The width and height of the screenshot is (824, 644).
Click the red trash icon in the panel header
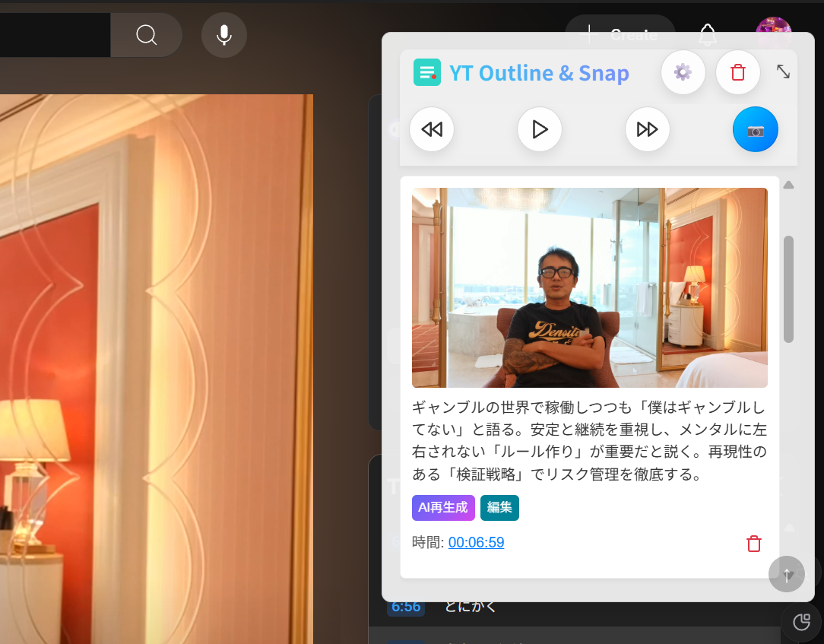pyautogui.click(x=737, y=72)
